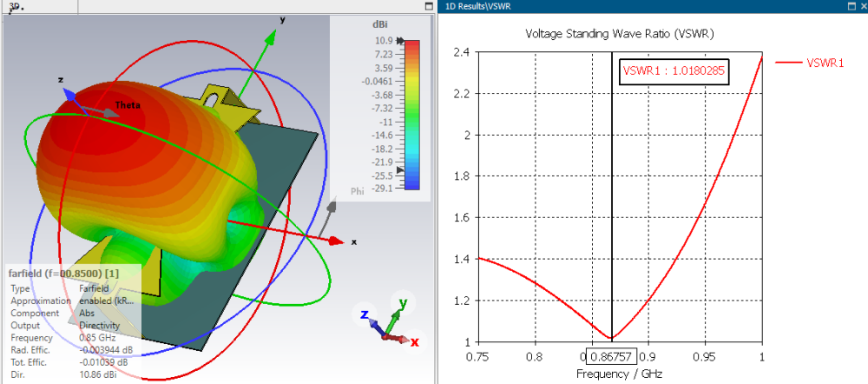868x384 pixels.
Task: Select the 3D view tab
Action: click(15, 7)
